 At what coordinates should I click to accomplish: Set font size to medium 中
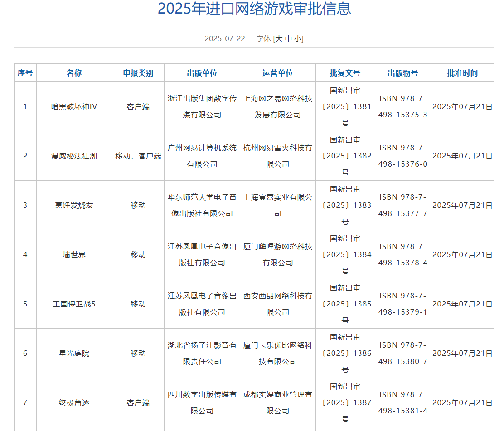(x=288, y=39)
